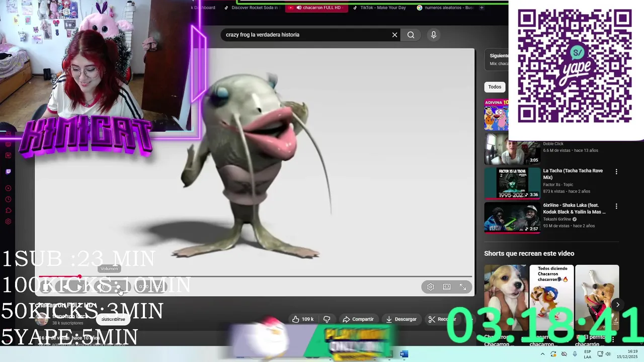
Task: Select the 'chacarron FULL HD' browser tab
Action: point(317,8)
